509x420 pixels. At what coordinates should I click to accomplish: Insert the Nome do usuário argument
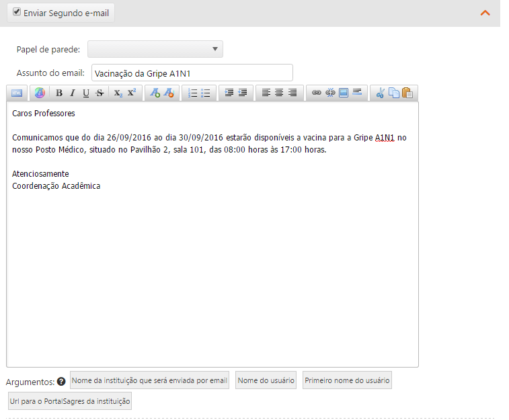pos(266,380)
